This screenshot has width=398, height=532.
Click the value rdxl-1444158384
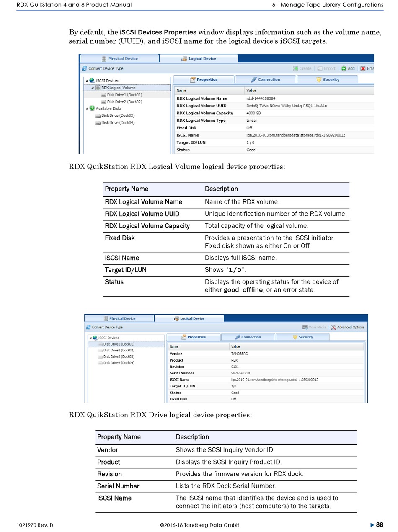coord(261,98)
